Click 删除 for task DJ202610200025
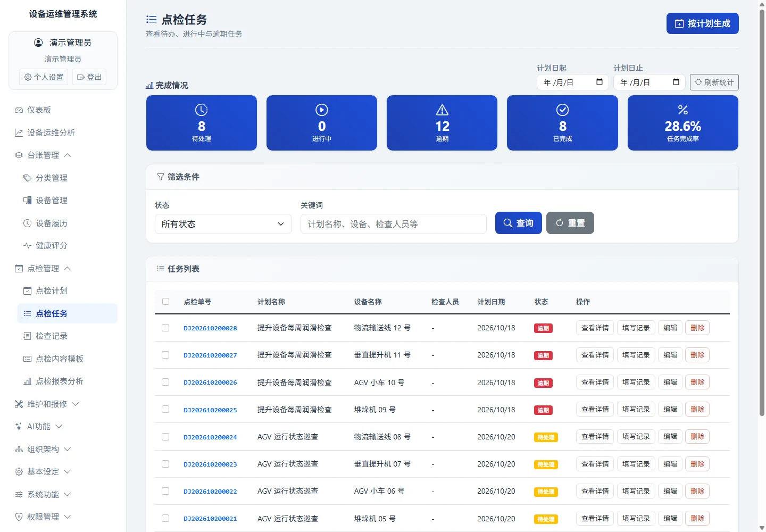 click(697, 410)
